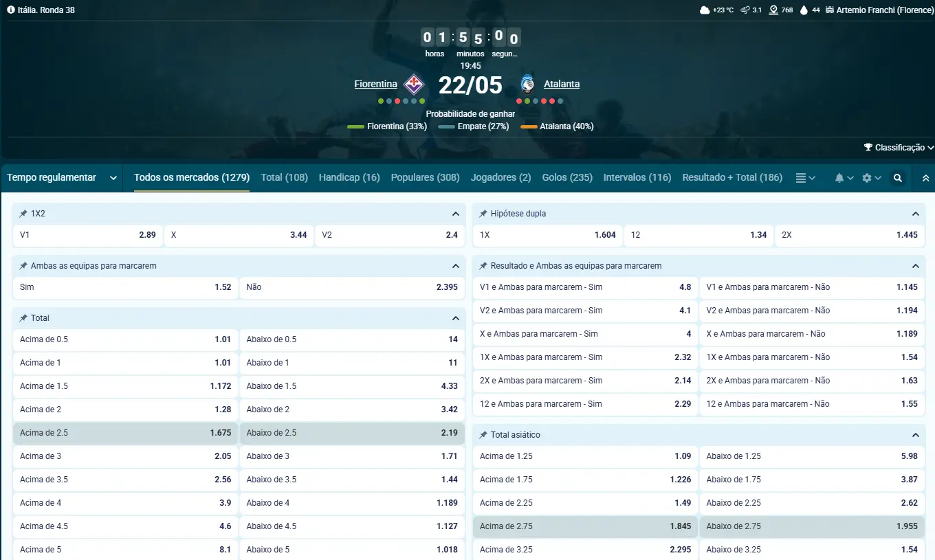The height and width of the screenshot is (560, 935).
Task: Open the Atalanta team link
Action: (562, 84)
